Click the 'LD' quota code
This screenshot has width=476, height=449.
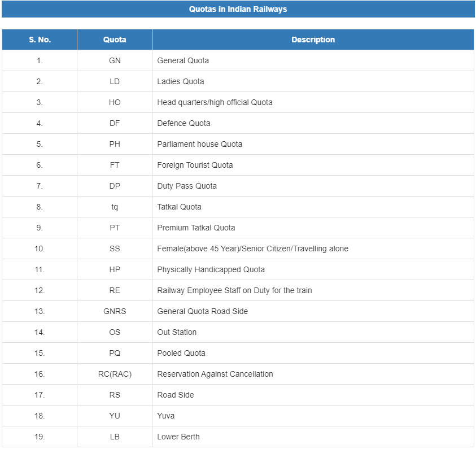[x=115, y=81]
